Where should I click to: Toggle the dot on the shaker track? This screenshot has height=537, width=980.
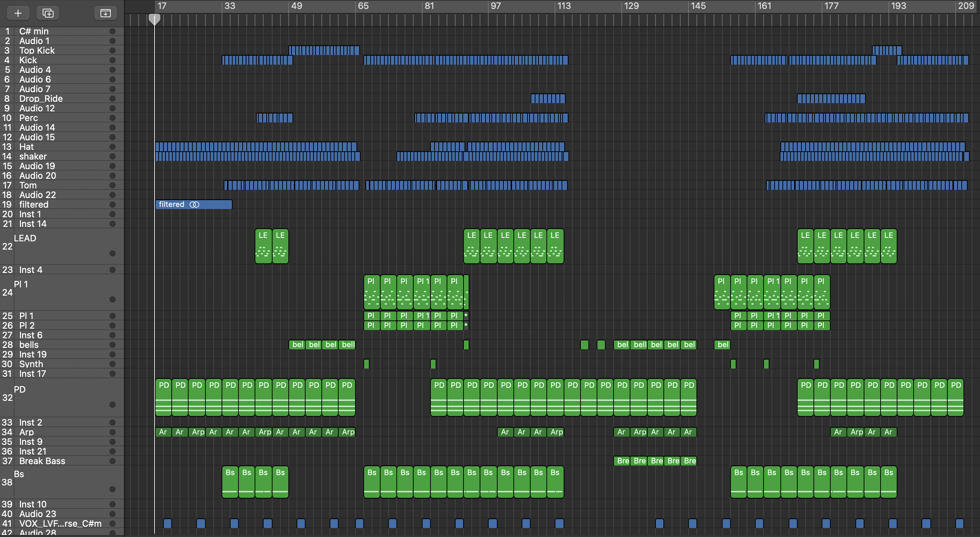click(x=112, y=156)
